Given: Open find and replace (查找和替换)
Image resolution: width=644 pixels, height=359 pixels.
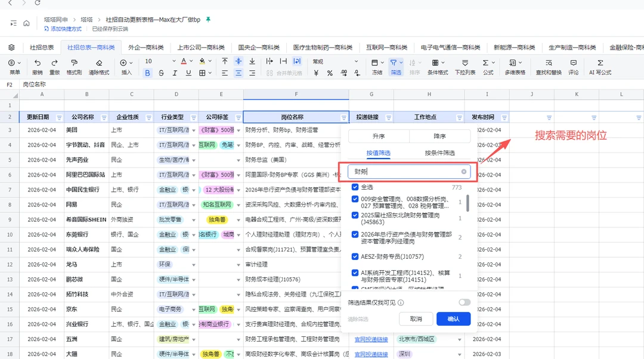Looking at the screenshot, I should [x=548, y=63].
